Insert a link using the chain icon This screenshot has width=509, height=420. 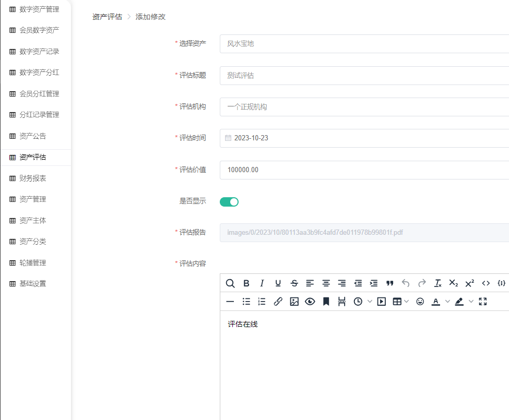(278, 302)
